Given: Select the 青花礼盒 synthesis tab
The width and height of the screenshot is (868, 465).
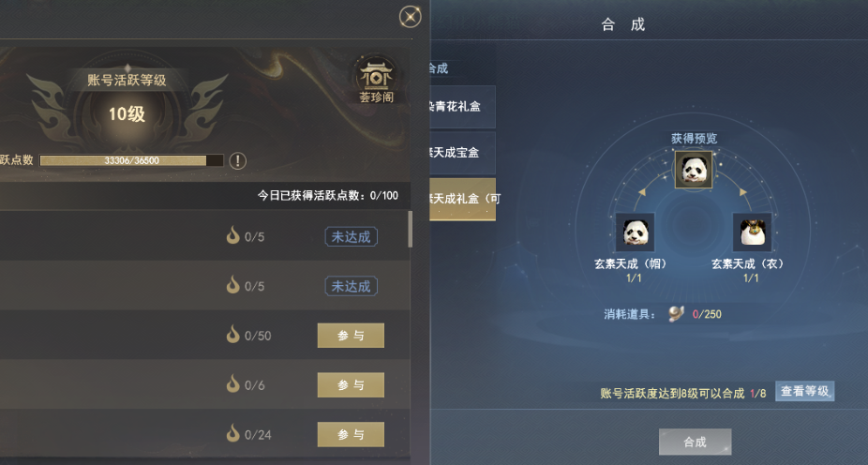Looking at the screenshot, I should point(462,106).
